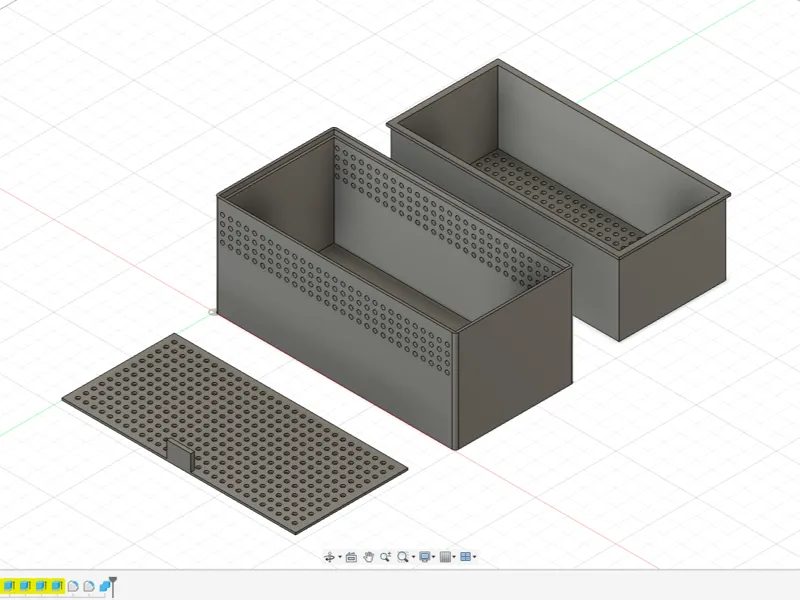Click the Fit / Zoom Window magnifier icon
The width and height of the screenshot is (800, 600).
coord(403,557)
